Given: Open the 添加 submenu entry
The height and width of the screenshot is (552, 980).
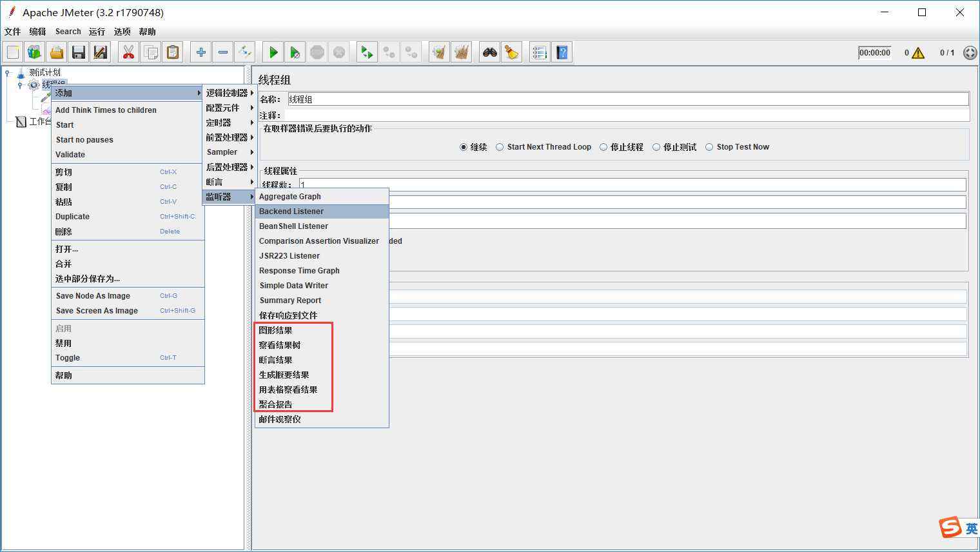Looking at the screenshot, I should [x=128, y=93].
